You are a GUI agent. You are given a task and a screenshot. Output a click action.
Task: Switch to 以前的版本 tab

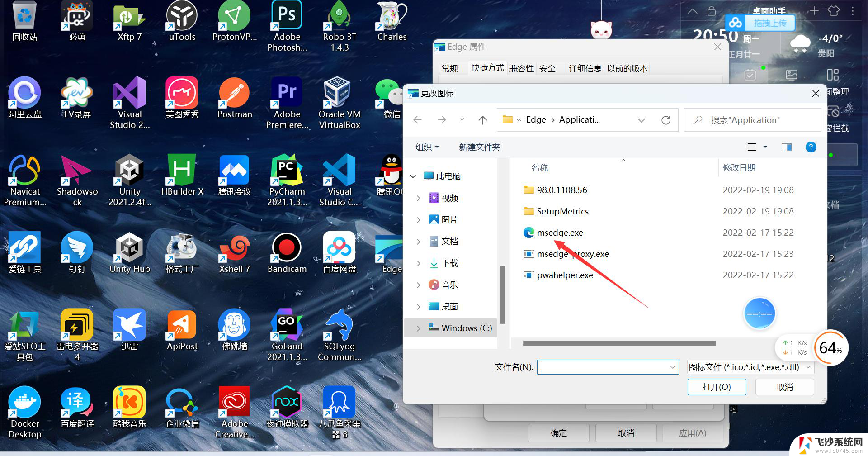[627, 68]
